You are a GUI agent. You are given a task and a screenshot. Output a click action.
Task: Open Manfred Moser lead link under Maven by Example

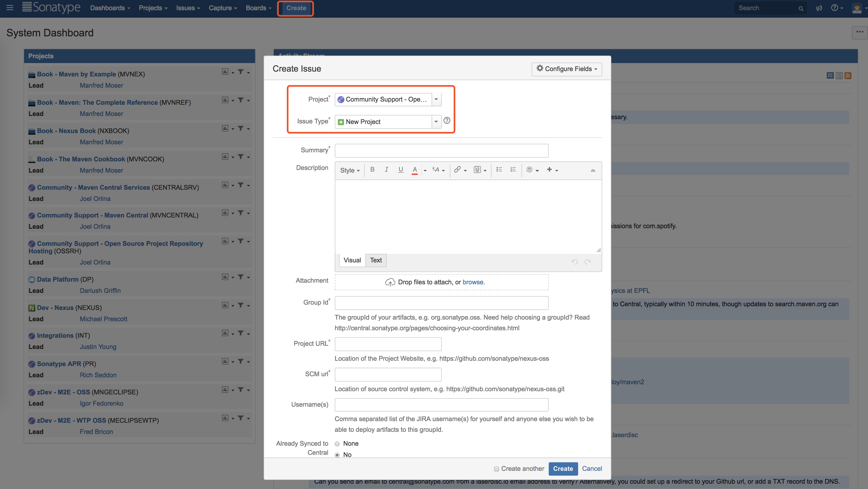101,85
